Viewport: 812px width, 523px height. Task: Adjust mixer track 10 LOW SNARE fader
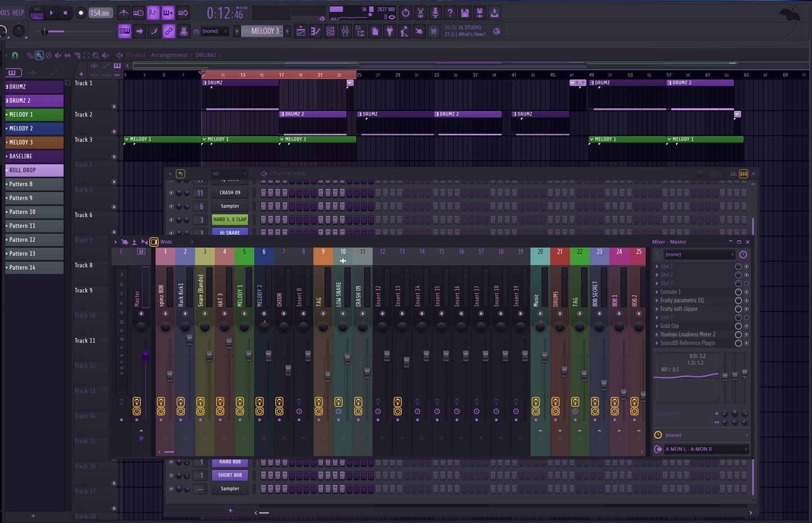point(347,359)
